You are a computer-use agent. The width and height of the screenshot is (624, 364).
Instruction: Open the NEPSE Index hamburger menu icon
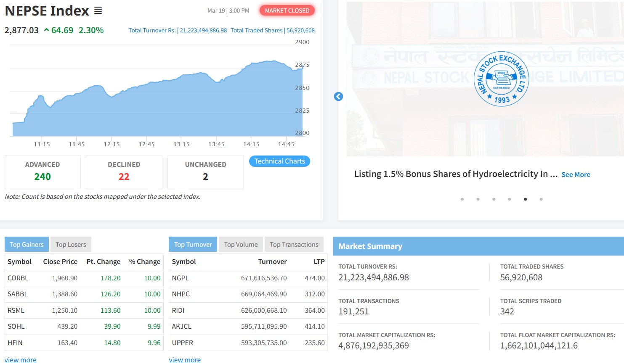point(98,11)
